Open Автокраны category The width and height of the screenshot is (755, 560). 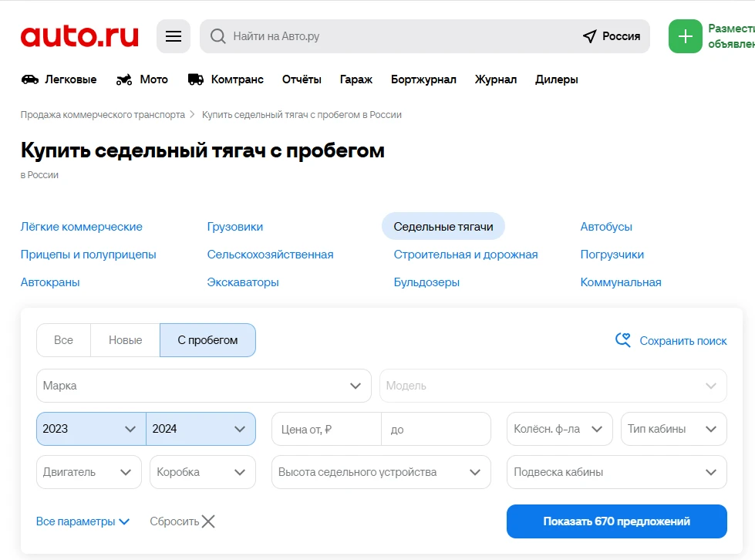[50, 282]
